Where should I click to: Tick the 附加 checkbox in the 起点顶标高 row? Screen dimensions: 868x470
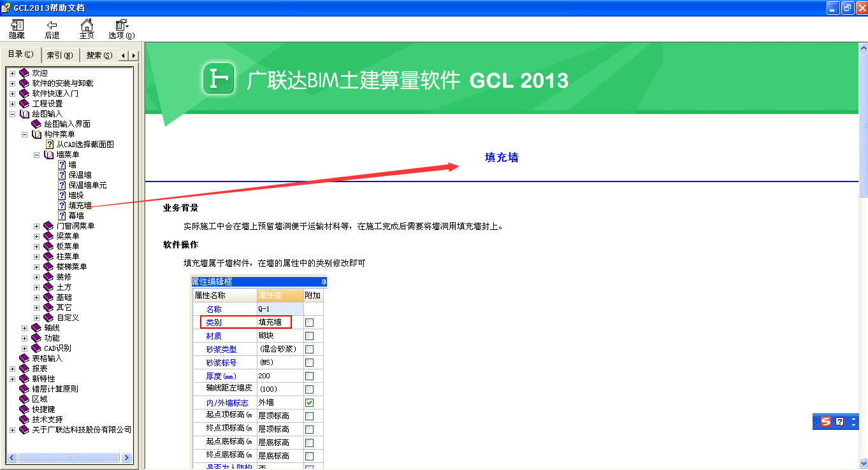coord(310,416)
